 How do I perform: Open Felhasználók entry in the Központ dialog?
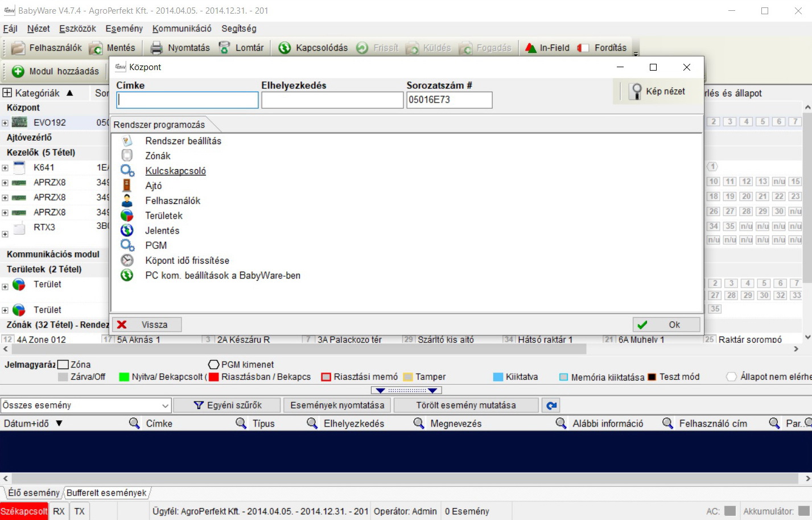tap(173, 200)
